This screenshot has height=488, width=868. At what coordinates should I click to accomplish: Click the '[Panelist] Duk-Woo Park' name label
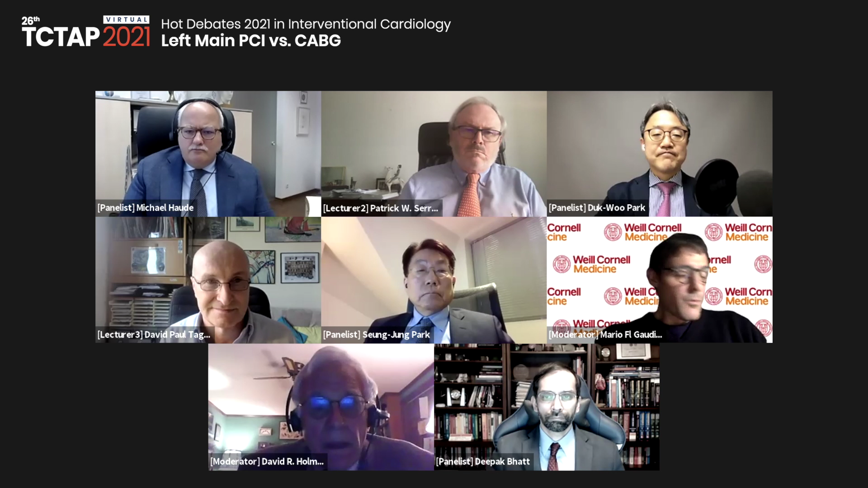(597, 208)
